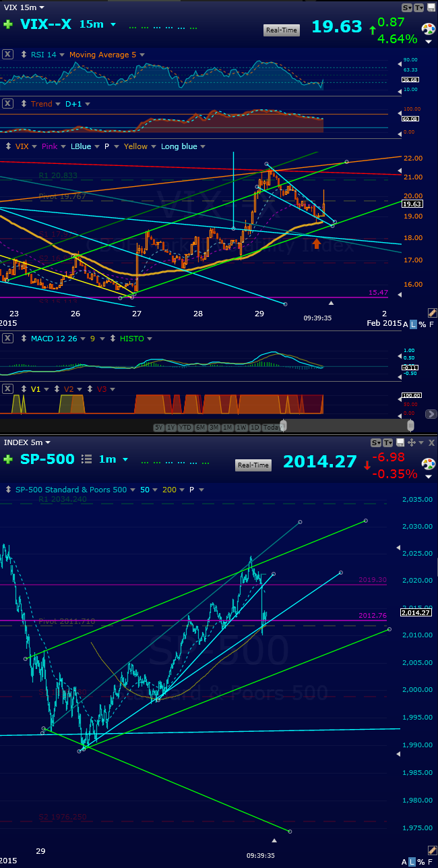Viewport: 438px width, 868px height.
Task: Click the S button in VIX window header
Action: click(x=406, y=7)
